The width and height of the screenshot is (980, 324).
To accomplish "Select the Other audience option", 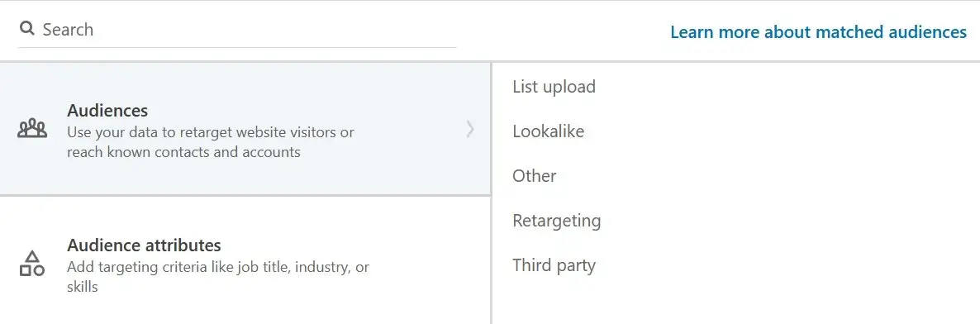I will pyautogui.click(x=535, y=176).
